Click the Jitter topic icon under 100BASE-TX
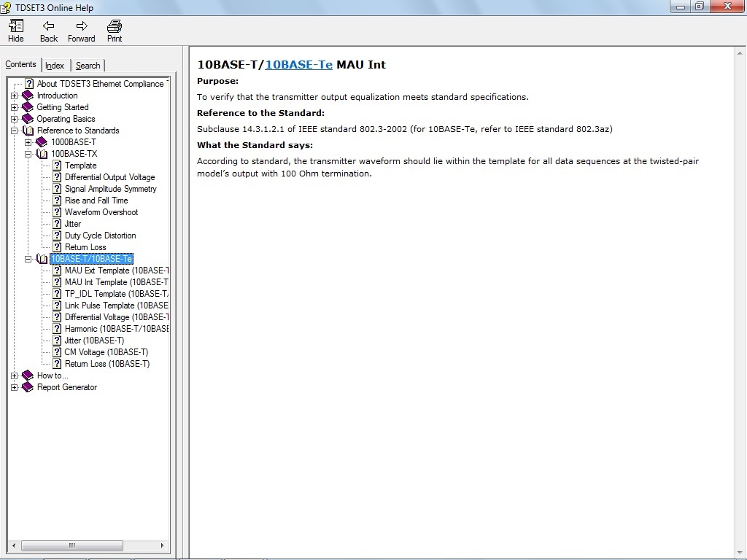747x560 pixels. pyautogui.click(x=57, y=224)
